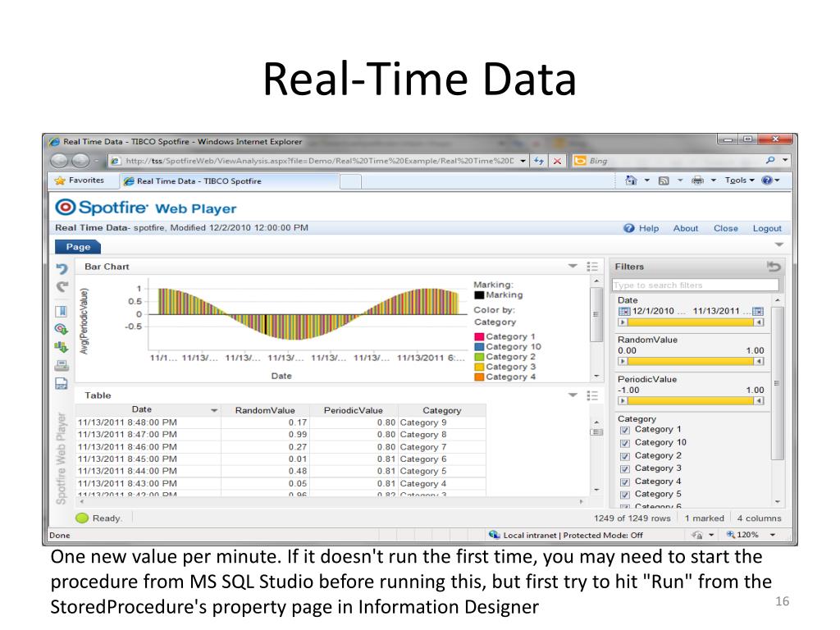This screenshot has width=840, height=630.
Task: Click the search/zoom icon in left sidebar
Action: pos(62,329)
